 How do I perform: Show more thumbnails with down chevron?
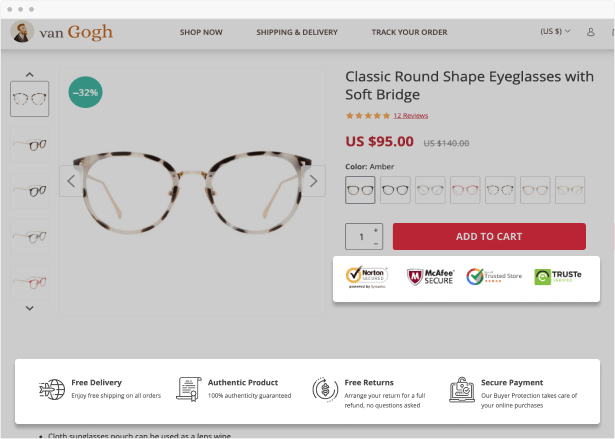click(x=29, y=308)
